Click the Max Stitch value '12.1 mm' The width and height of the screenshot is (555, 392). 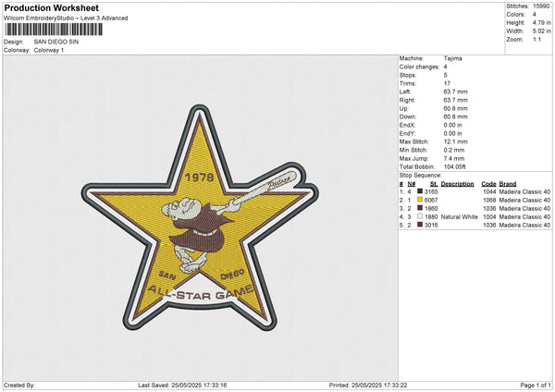pos(455,141)
